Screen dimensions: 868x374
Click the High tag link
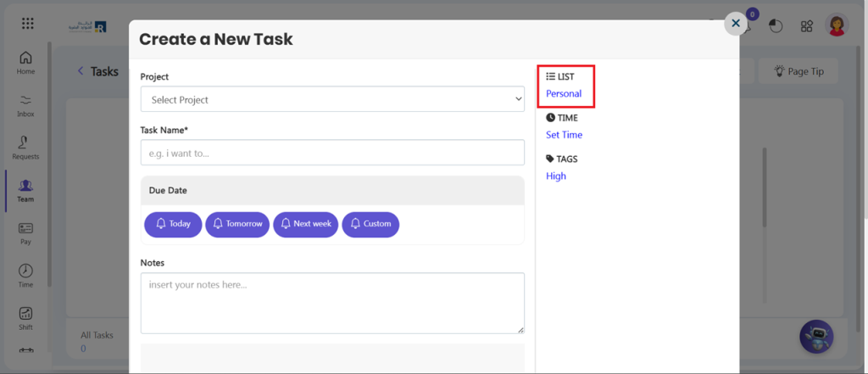tap(556, 176)
